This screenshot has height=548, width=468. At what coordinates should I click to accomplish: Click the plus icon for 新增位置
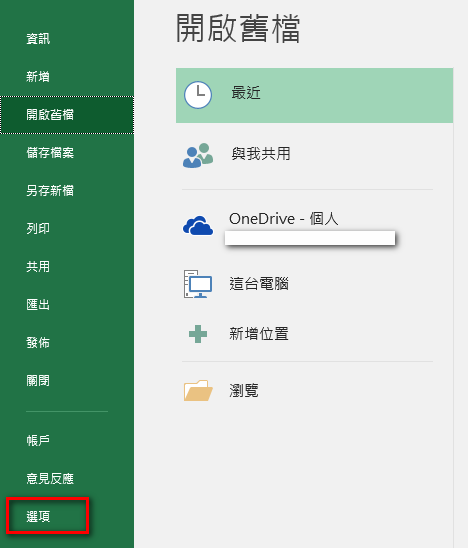pos(198,334)
